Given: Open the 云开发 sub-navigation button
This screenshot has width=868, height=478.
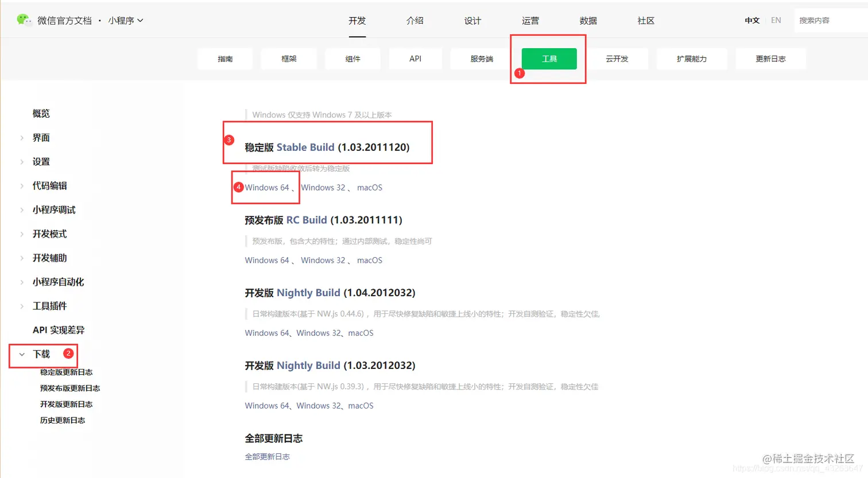Looking at the screenshot, I should (x=617, y=59).
